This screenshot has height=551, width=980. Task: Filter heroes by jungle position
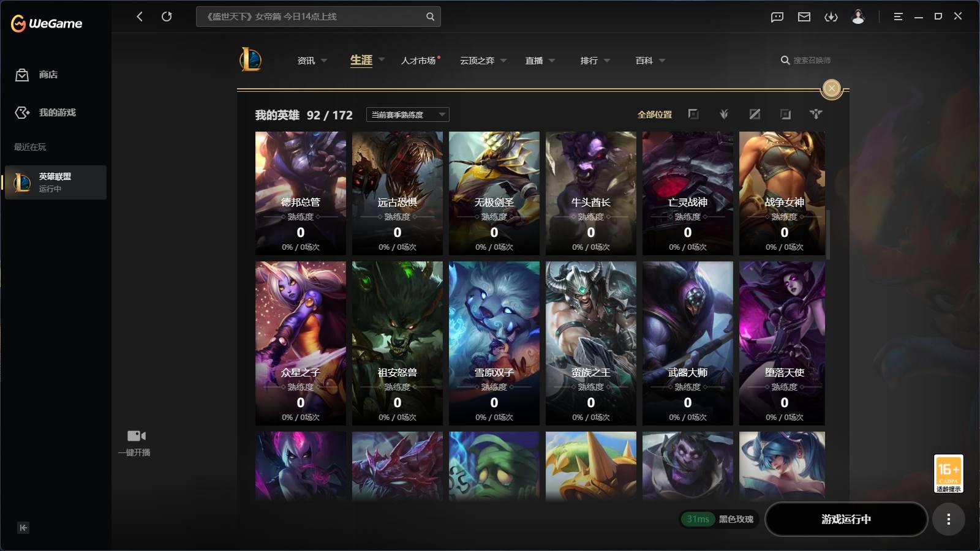tap(724, 114)
